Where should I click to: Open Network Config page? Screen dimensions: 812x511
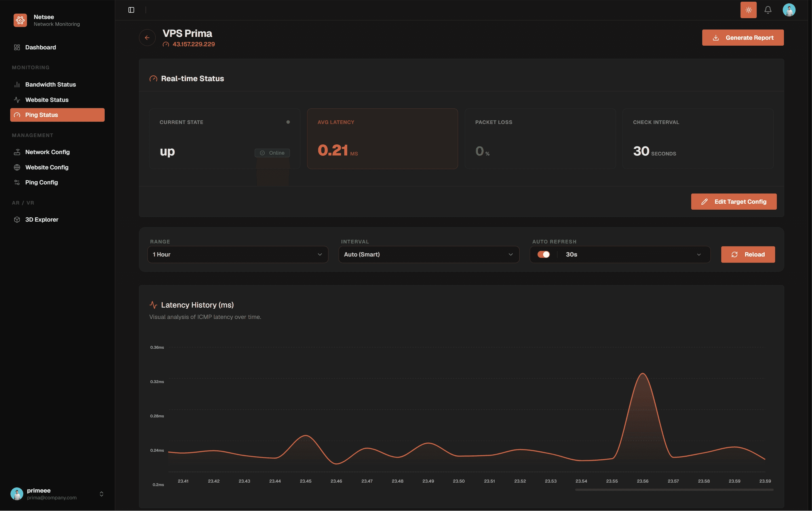[x=57, y=152]
